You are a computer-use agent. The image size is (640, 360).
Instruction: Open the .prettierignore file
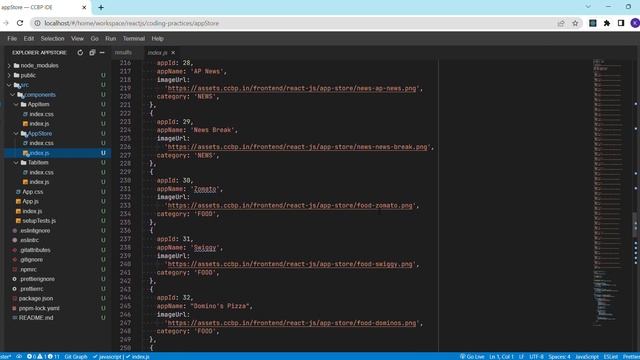point(37,279)
